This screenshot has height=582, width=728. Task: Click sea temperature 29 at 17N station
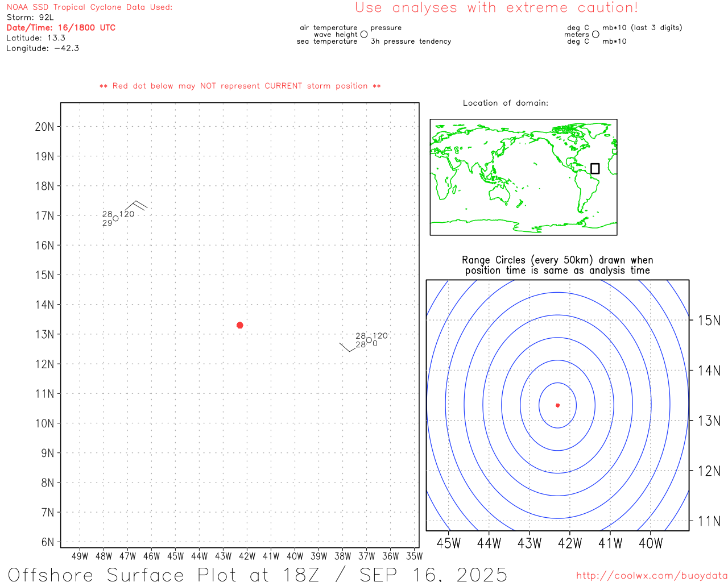coord(107,223)
